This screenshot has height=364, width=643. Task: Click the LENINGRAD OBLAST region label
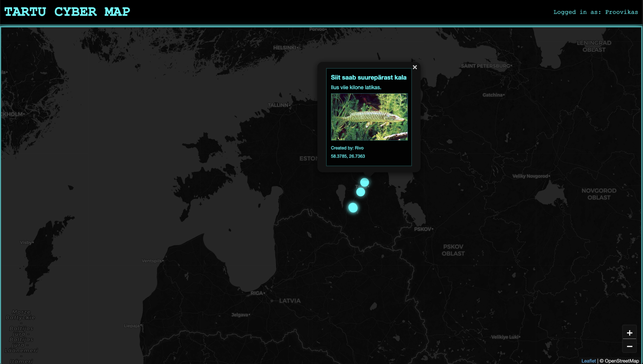594,46
